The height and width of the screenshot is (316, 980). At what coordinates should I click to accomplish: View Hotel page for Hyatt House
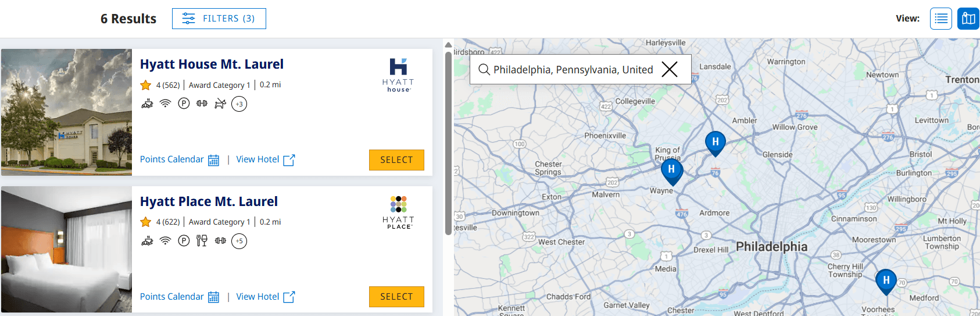pos(266,160)
